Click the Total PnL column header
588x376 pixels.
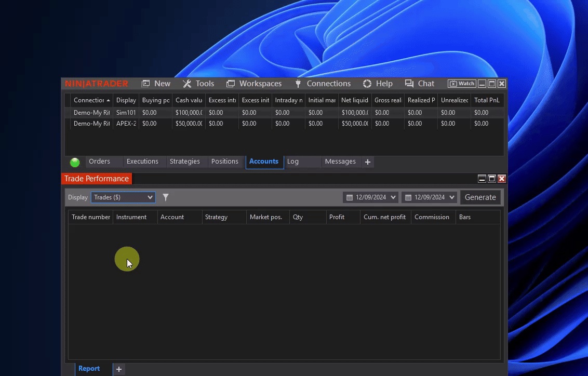click(x=487, y=100)
